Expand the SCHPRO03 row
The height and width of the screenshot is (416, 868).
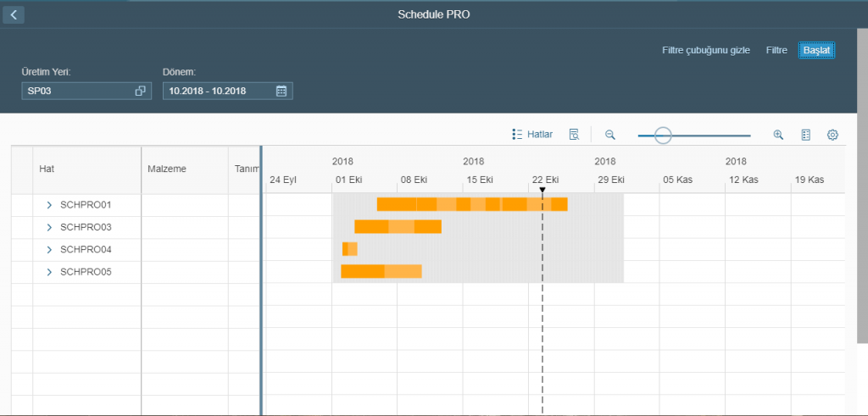point(49,227)
